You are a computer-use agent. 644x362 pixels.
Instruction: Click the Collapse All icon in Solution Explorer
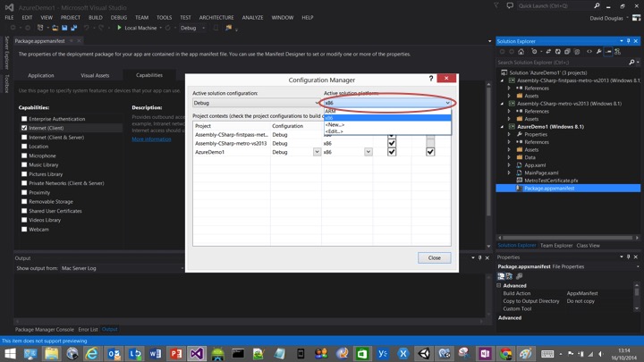pyautogui.click(x=567, y=52)
